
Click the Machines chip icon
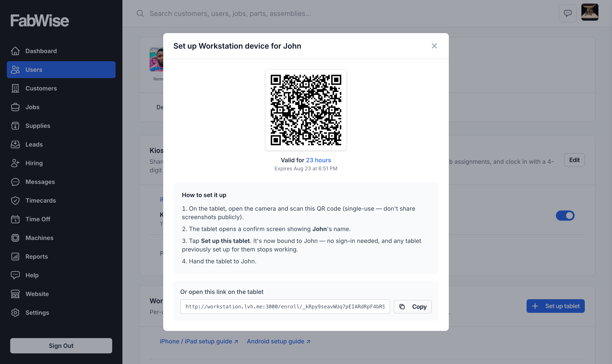15,238
